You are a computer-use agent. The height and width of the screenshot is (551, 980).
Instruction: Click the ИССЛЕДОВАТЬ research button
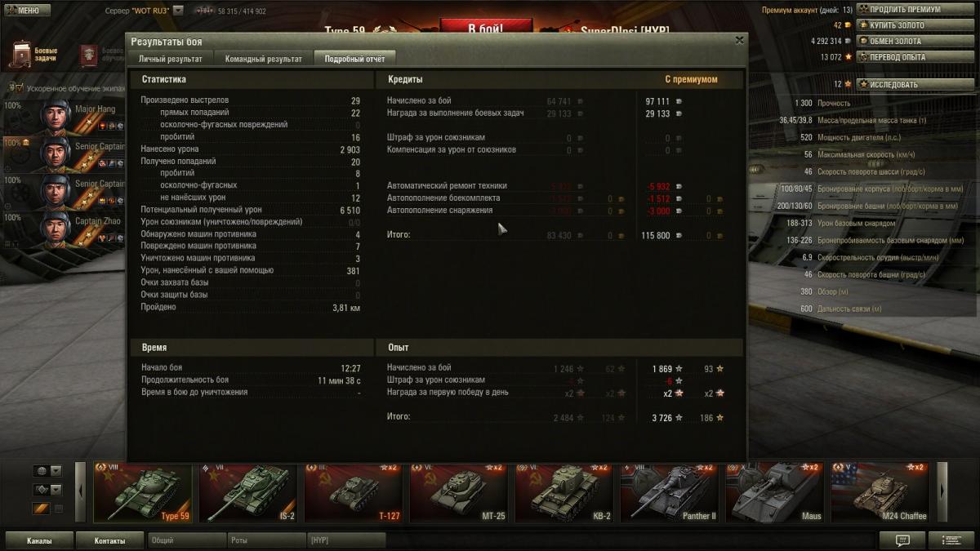tap(915, 84)
